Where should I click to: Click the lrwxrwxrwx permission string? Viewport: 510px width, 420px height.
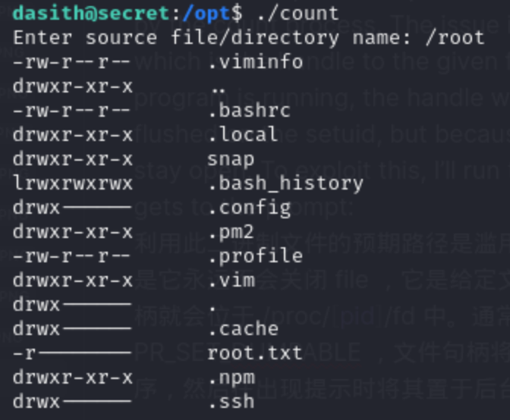(74, 183)
